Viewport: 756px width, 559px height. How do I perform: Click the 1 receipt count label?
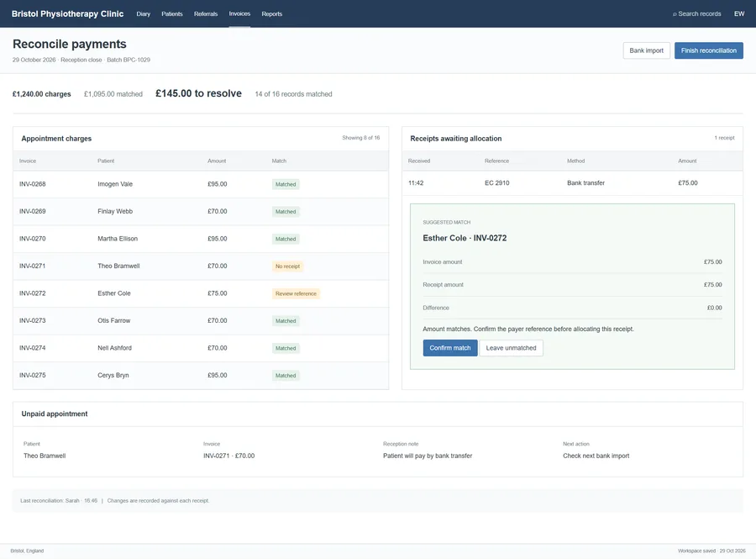click(724, 138)
